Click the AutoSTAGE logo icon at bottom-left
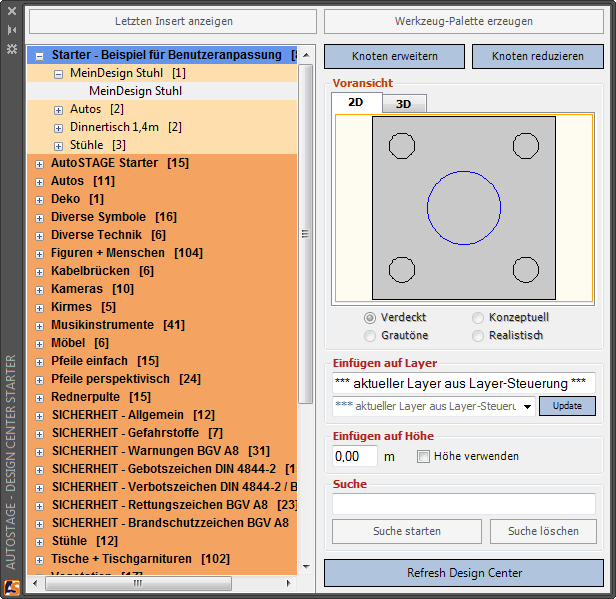616x599 pixels. pyautogui.click(x=12, y=588)
